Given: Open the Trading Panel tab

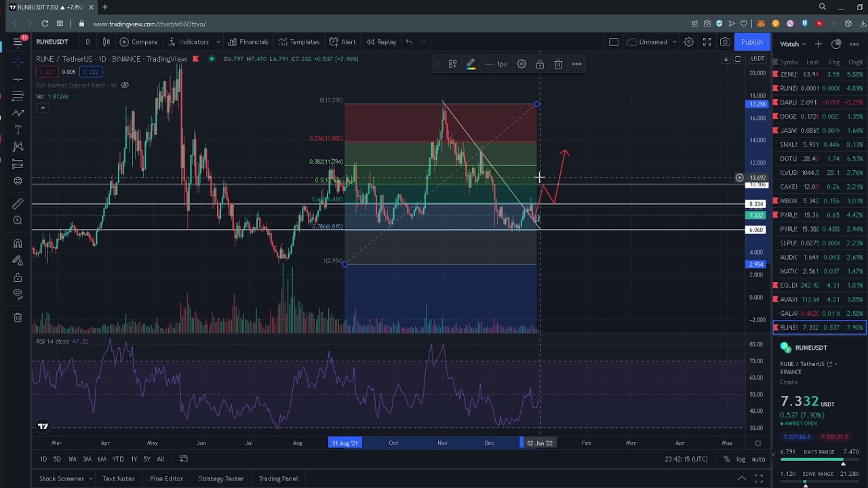Looking at the screenshot, I should click(278, 479).
